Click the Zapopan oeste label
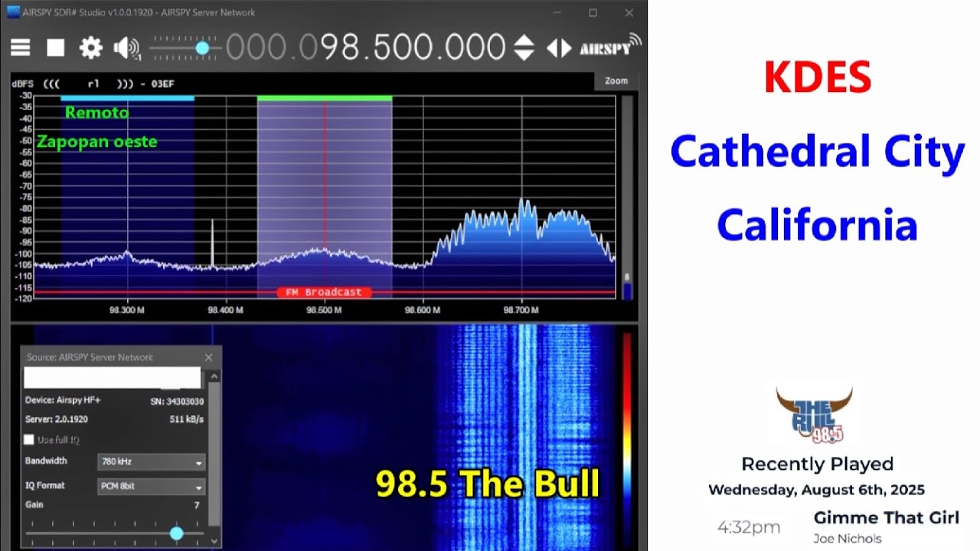 pyautogui.click(x=96, y=142)
